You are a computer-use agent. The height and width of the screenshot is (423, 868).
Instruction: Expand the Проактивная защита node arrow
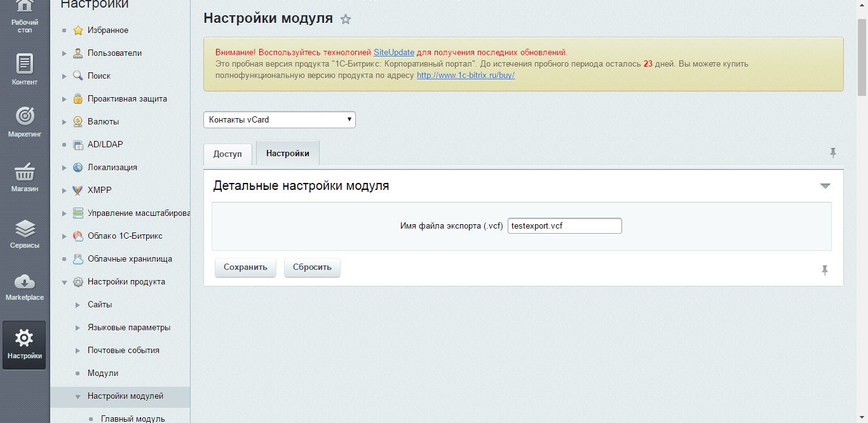[64, 99]
